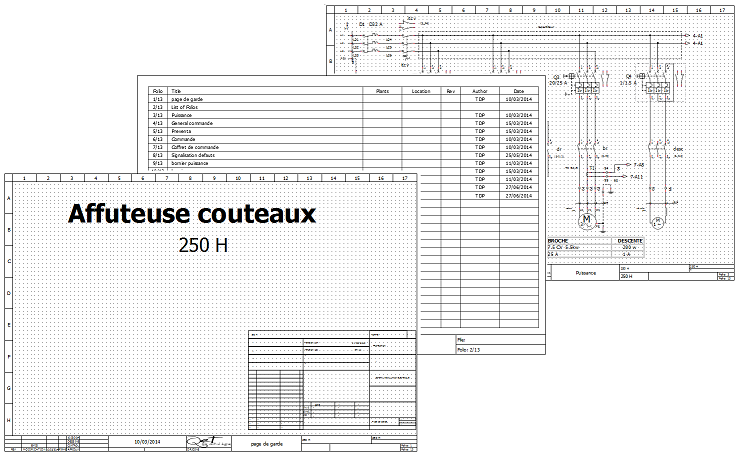Click the 'Affuteuse couteaux' title text
Image resolution: width=739 pixels, height=456 pixels.
pos(191,213)
